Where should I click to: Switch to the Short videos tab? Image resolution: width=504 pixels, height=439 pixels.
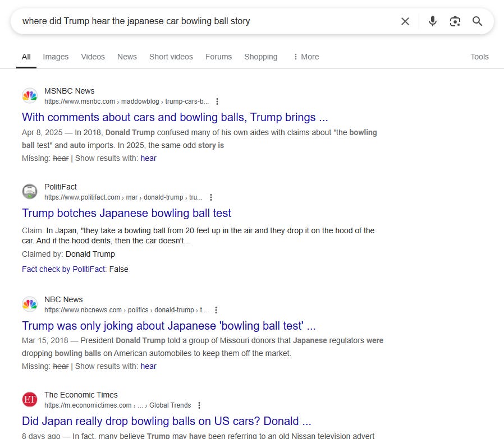(x=171, y=57)
